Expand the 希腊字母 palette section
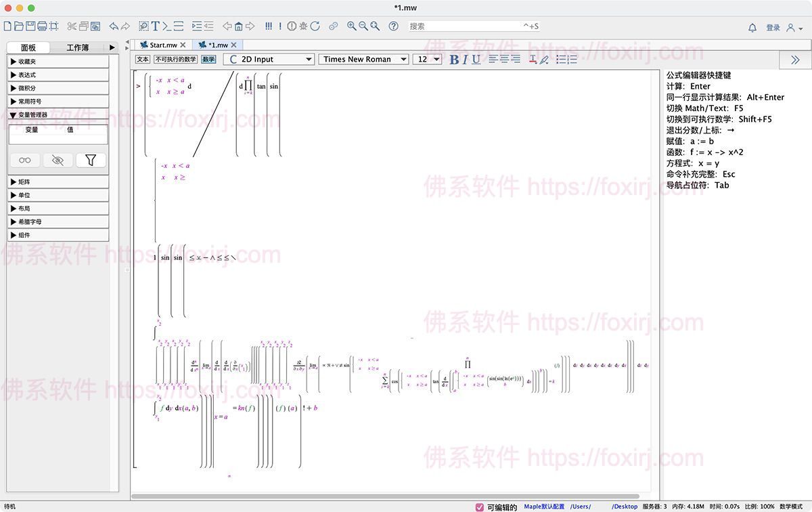The width and height of the screenshot is (812, 512). point(58,221)
